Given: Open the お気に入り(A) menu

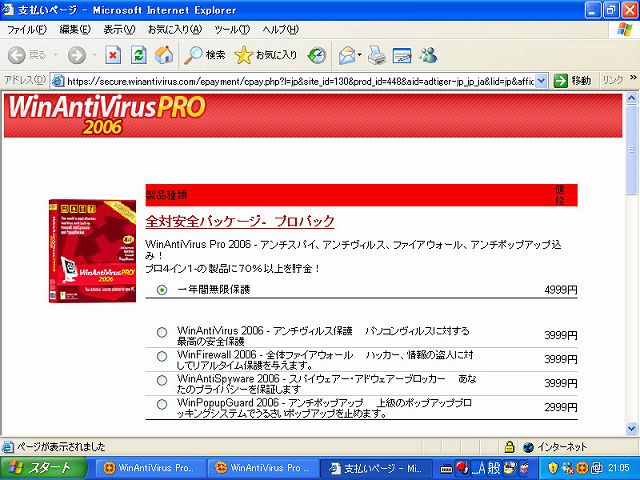Looking at the screenshot, I should (x=175, y=29).
